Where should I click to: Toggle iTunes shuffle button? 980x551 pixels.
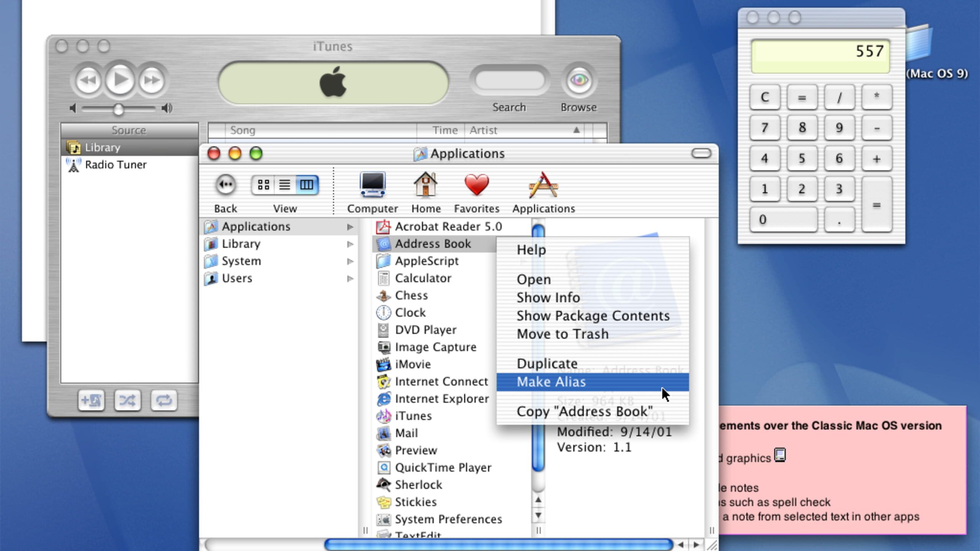click(x=127, y=401)
